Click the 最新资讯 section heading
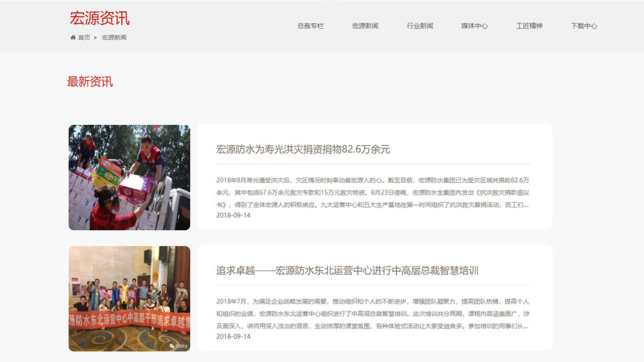 pos(89,81)
